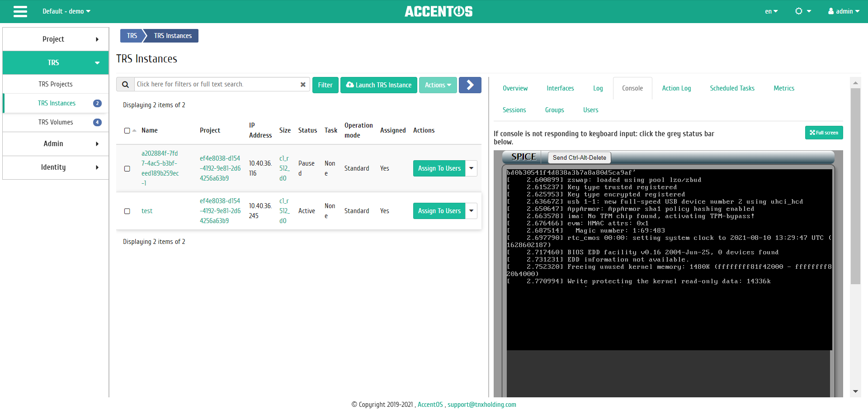
Task: Click TRS Instances count badge 2
Action: [x=97, y=103]
